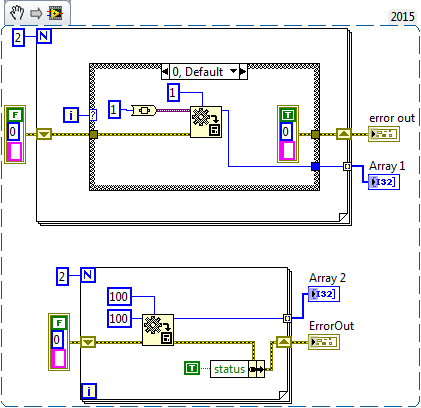This screenshot has width=421, height=408.
Task: Click the hand grab cursor icon
Action: (x=17, y=13)
